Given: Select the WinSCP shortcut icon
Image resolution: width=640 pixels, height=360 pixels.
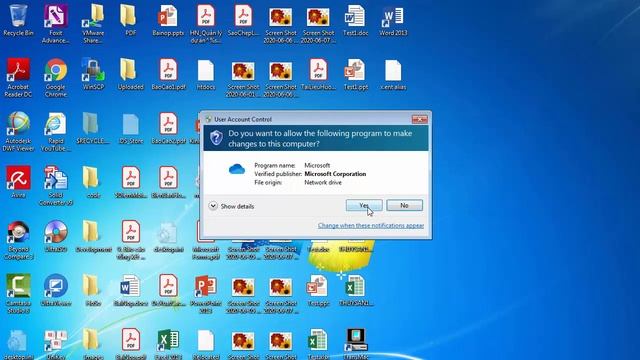Looking at the screenshot, I should [93, 74].
